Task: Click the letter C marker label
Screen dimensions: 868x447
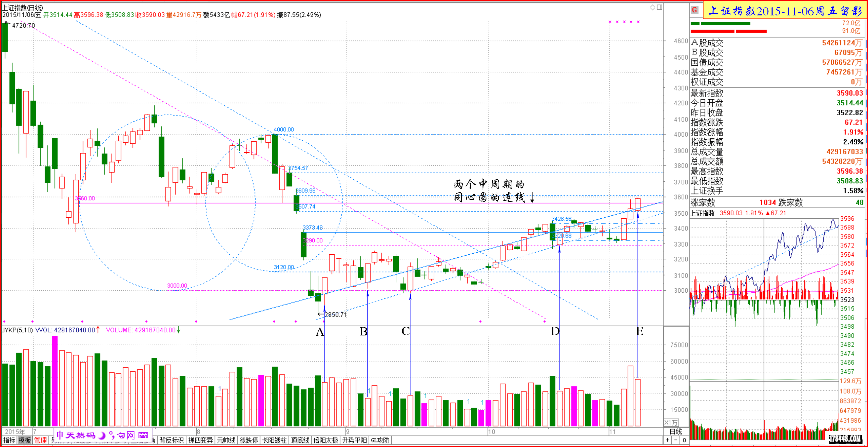Action: [x=406, y=331]
